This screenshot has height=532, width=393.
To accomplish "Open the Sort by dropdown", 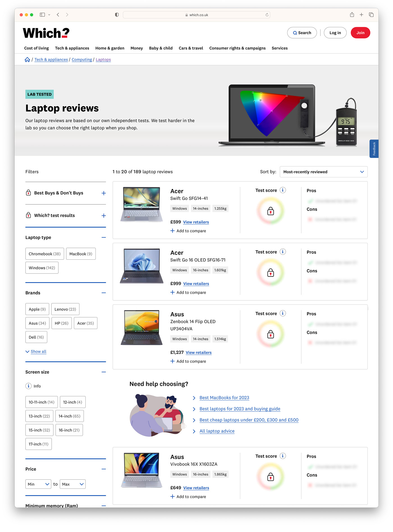I will pos(324,172).
